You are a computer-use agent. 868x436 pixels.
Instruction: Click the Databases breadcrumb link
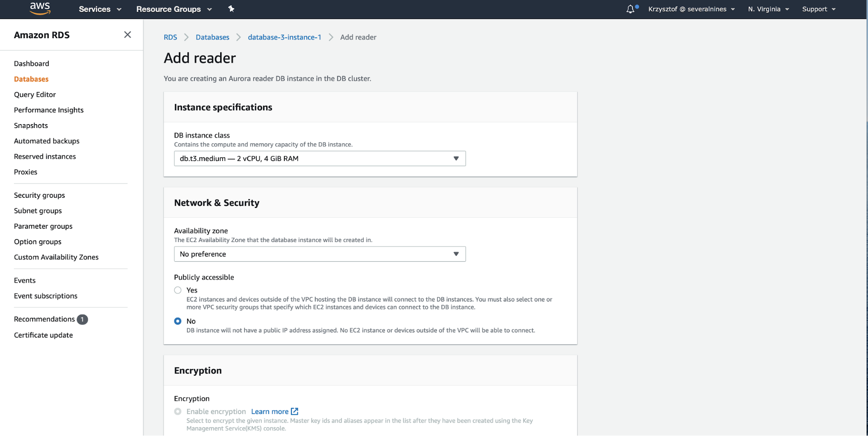[x=212, y=37]
